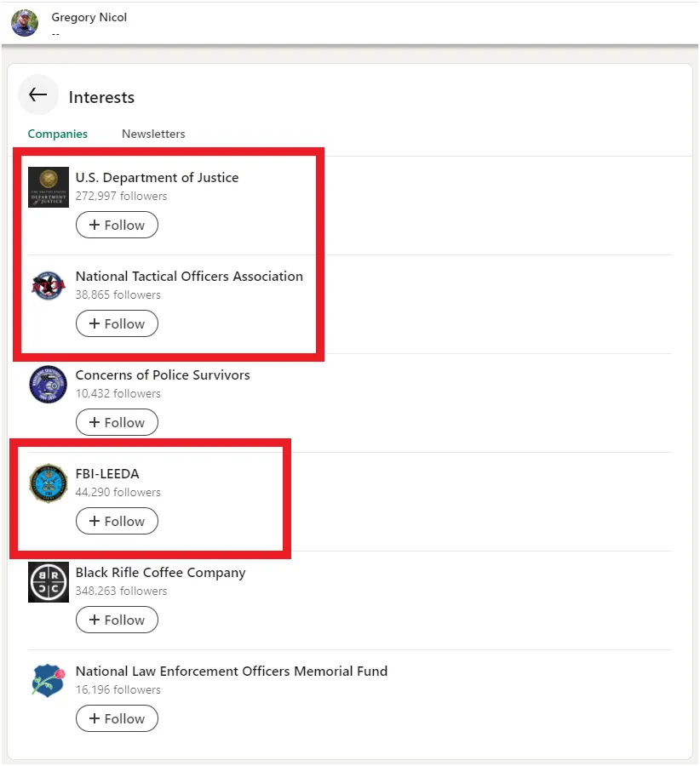
Task: Follow National Law Enforcement Officers Memorial Fund
Action: point(117,719)
